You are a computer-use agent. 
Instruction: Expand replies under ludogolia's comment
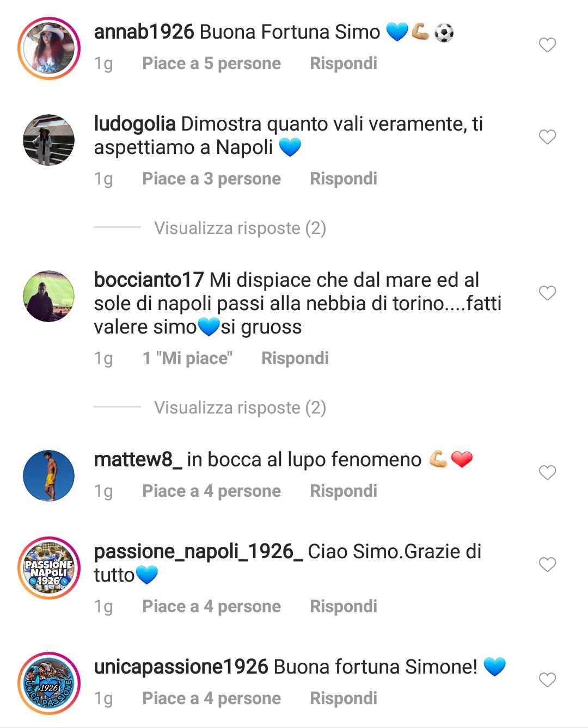pos(240,228)
